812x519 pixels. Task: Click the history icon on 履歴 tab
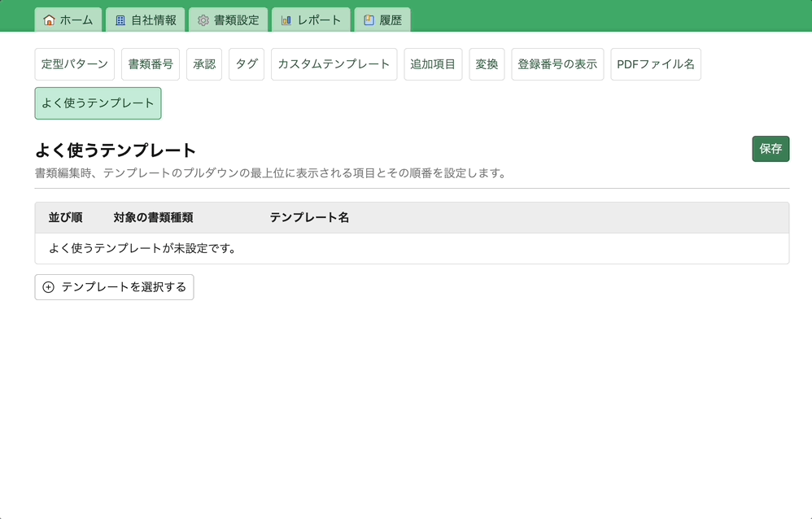pyautogui.click(x=369, y=20)
